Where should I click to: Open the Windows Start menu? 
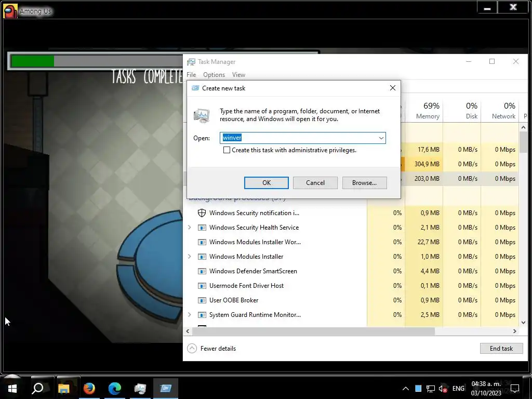12,388
